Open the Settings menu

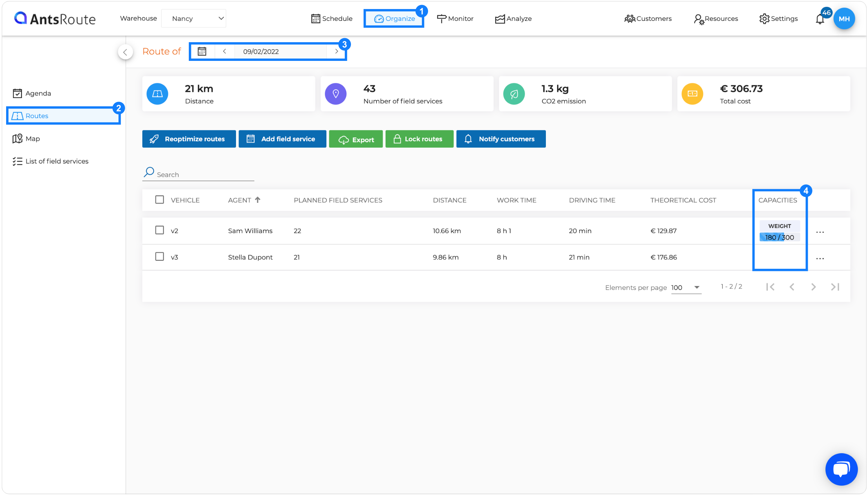[x=778, y=19]
